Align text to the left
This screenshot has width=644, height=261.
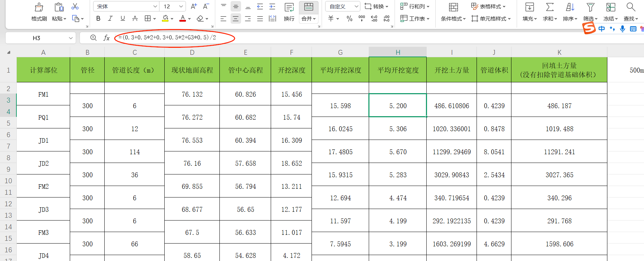click(x=224, y=19)
